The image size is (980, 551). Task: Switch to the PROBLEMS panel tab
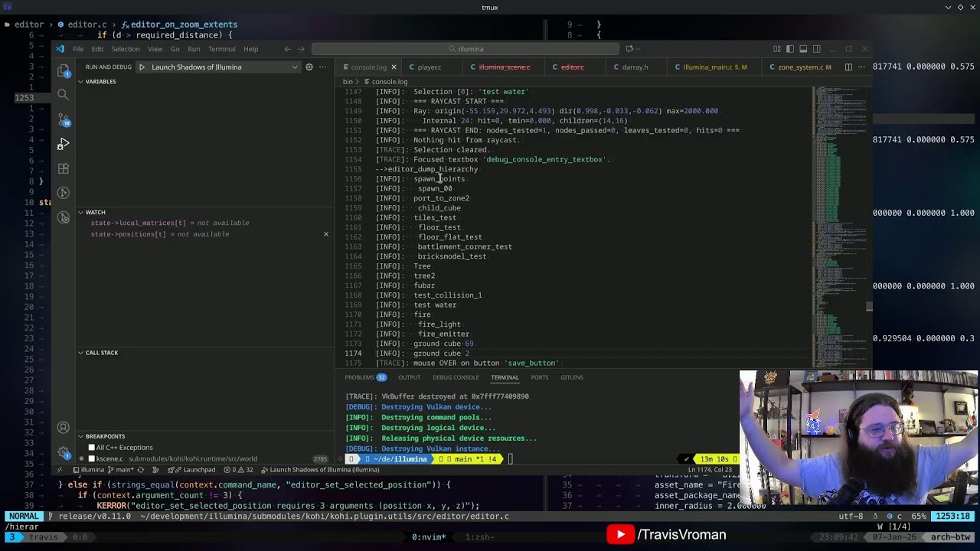(365, 377)
